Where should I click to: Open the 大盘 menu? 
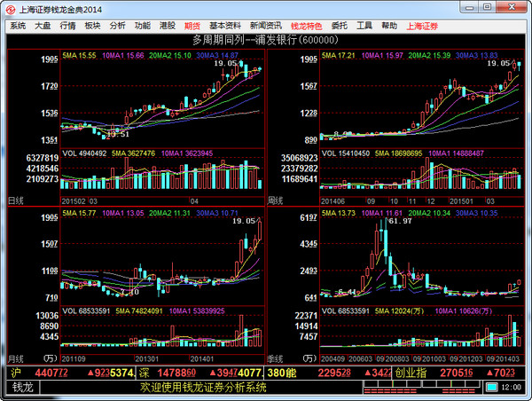point(43,26)
